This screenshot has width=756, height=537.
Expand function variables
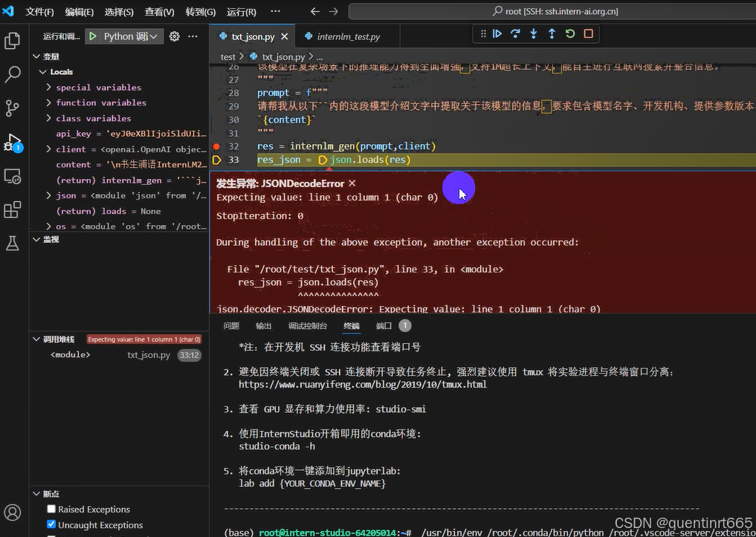coord(48,102)
